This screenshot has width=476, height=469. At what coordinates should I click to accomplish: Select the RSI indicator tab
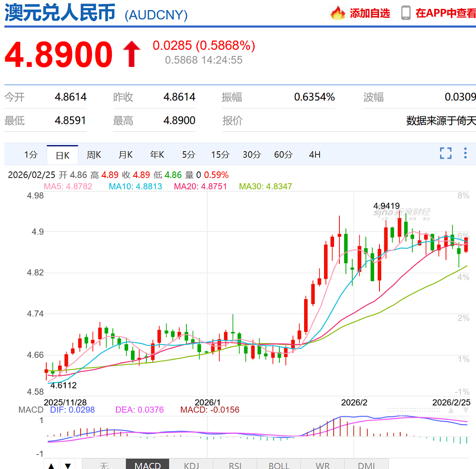tap(235, 464)
